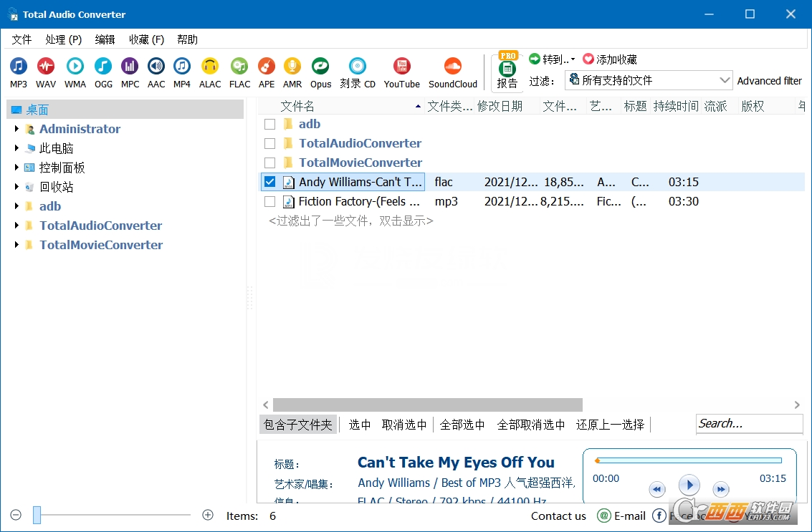Expand the Administrator tree node
Screen dimensions: 812x532
[x=16, y=129]
